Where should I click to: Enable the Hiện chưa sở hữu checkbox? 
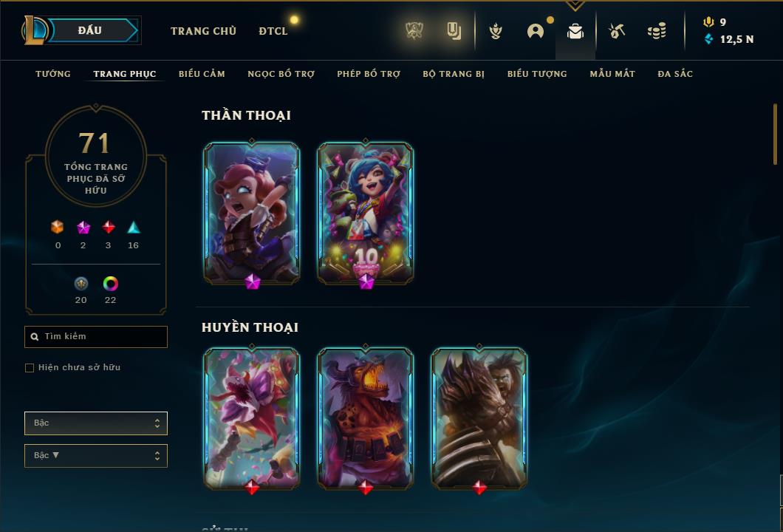[x=30, y=368]
